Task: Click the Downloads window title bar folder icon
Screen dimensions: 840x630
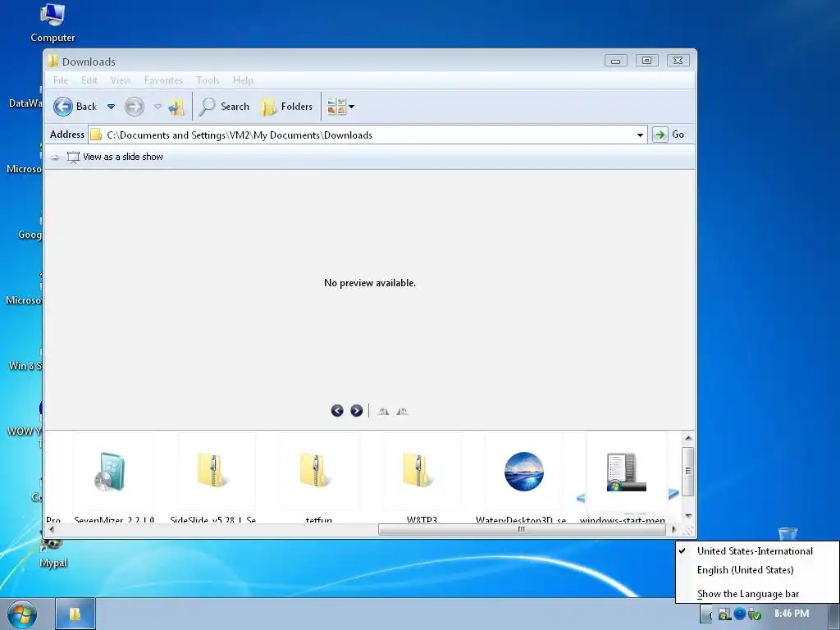Action: [52, 61]
